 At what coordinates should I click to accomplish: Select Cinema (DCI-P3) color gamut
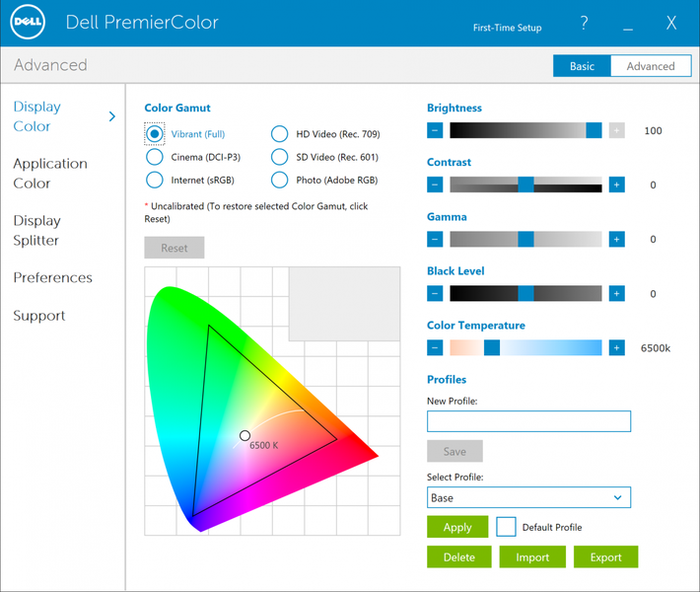click(x=155, y=157)
